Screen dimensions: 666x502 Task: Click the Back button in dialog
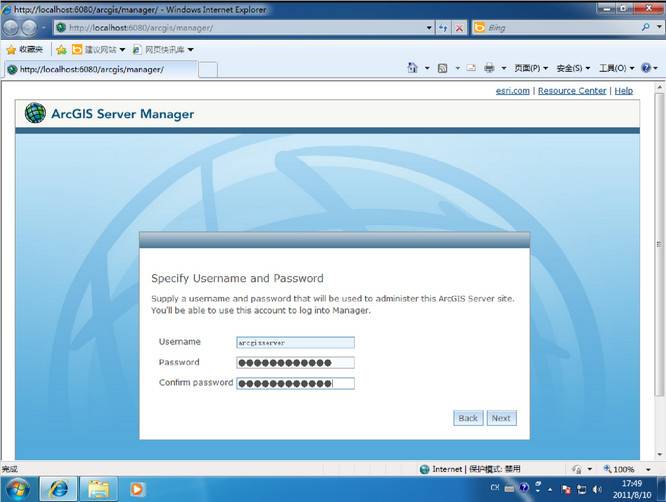pos(468,418)
